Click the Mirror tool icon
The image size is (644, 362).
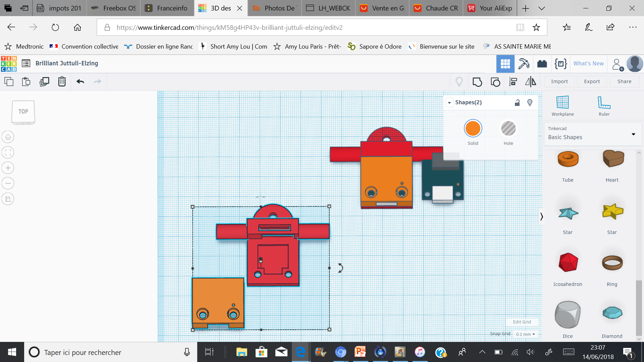point(530,82)
